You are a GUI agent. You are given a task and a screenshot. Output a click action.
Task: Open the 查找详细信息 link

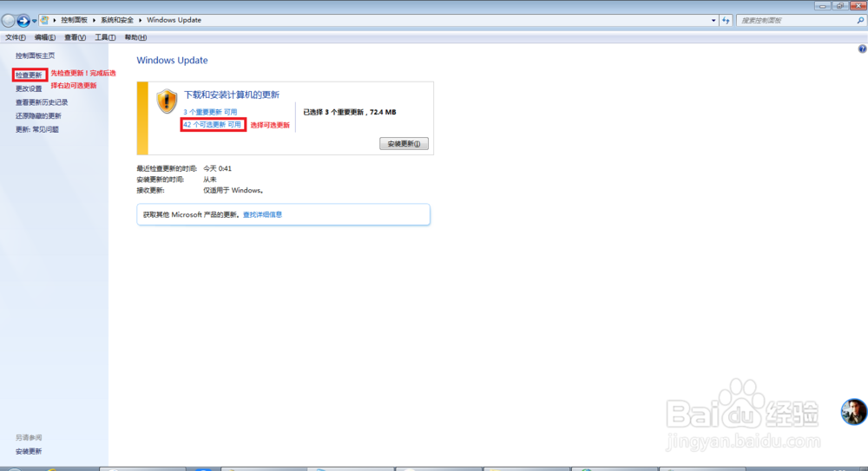pyautogui.click(x=262, y=215)
